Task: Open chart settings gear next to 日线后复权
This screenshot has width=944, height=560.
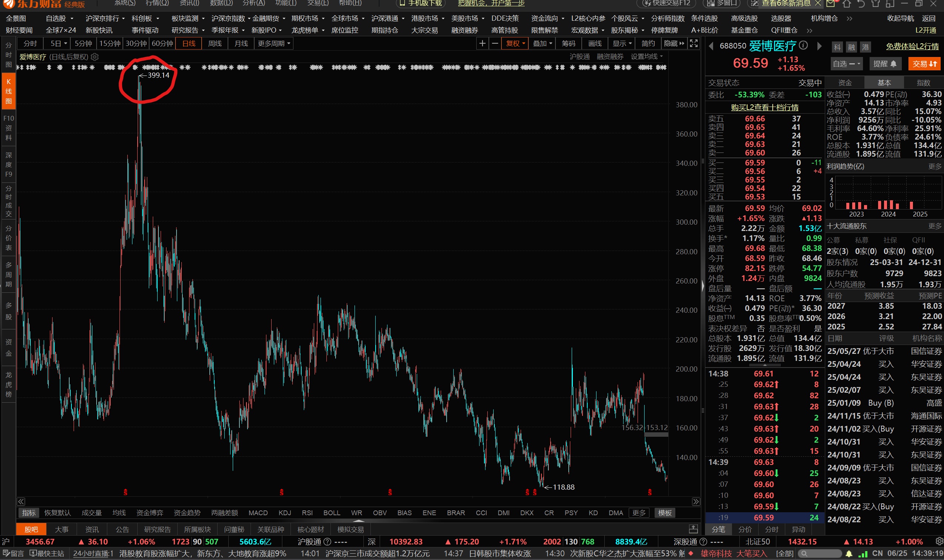Action: click(95, 57)
